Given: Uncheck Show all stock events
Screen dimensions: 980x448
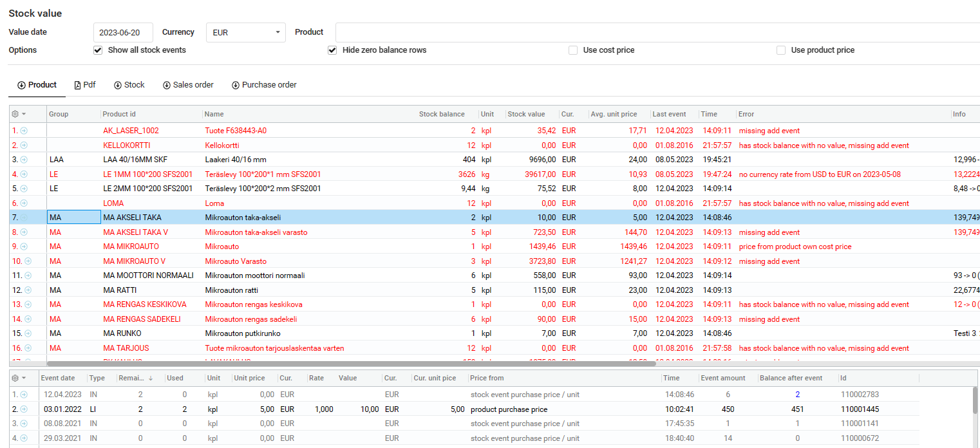Looking at the screenshot, I should click(98, 50).
